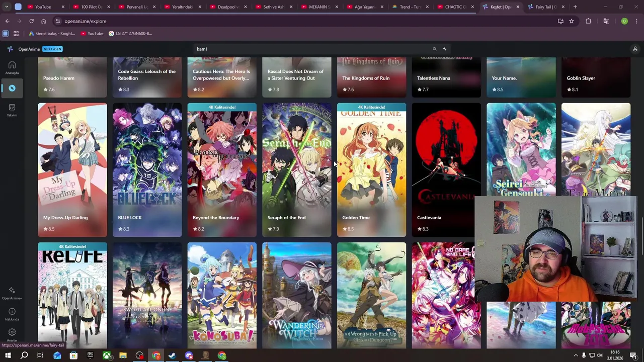The image size is (644, 362).
Task: Click the OpenAnime site title text
Action: click(x=29, y=49)
